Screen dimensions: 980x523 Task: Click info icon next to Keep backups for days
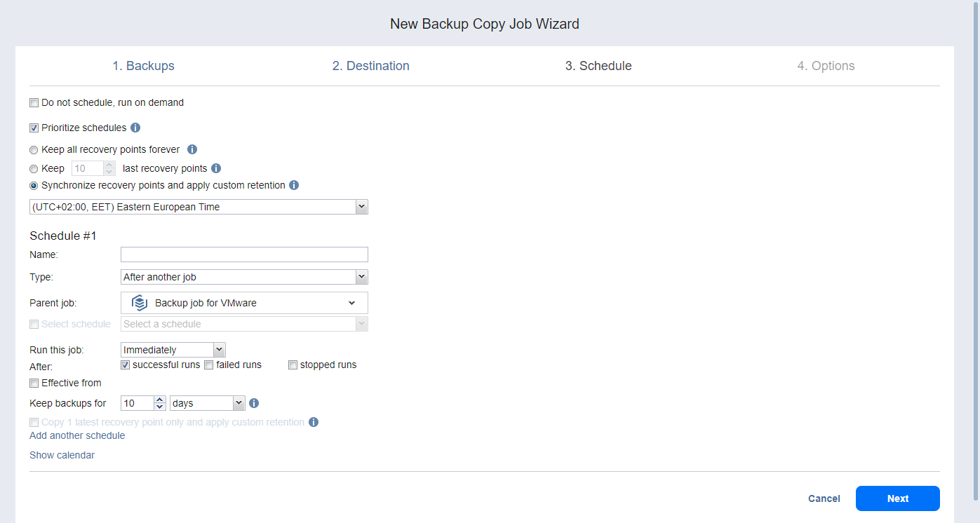pyautogui.click(x=254, y=403)
